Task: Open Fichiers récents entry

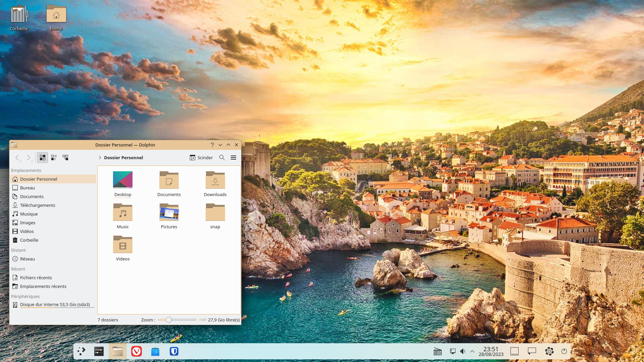Action: click(36, 278)
